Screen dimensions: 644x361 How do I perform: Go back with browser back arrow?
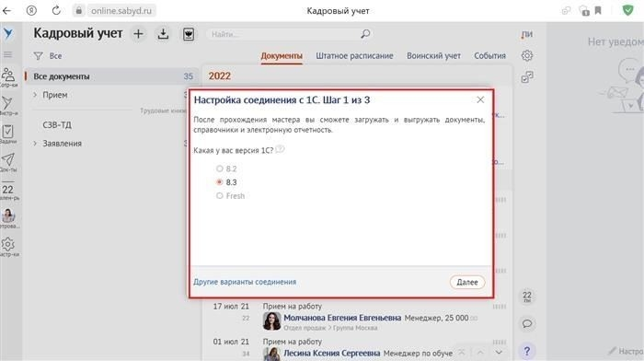tap(7, 11)
